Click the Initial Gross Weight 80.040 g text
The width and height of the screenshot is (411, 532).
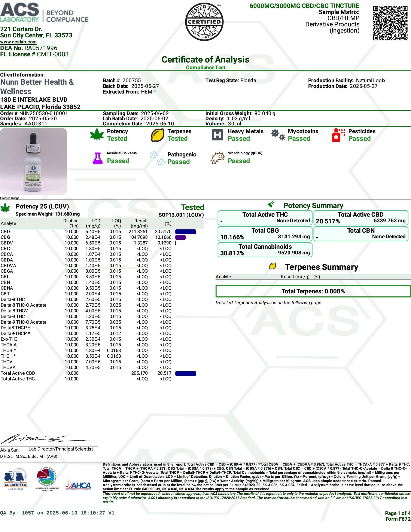(x=240, y=113)
